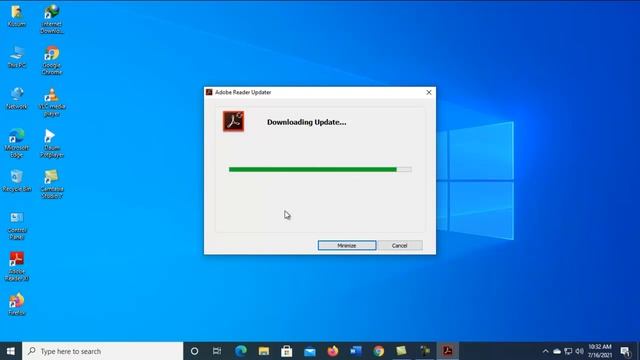
Task: Click the taskbar search box
Action: click(102, 351)
